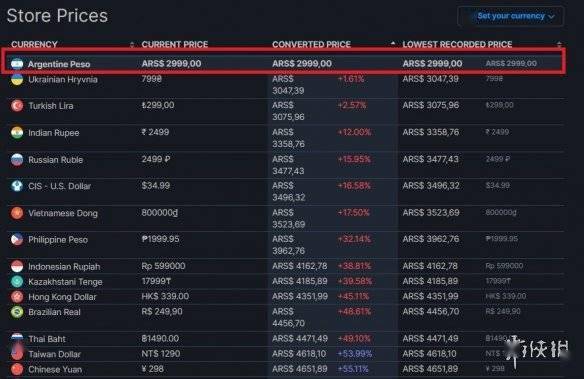The height and width of the screenshot is (379, 584).
Task: Click the Chinese Yuan flag icon
Action: 17,369
